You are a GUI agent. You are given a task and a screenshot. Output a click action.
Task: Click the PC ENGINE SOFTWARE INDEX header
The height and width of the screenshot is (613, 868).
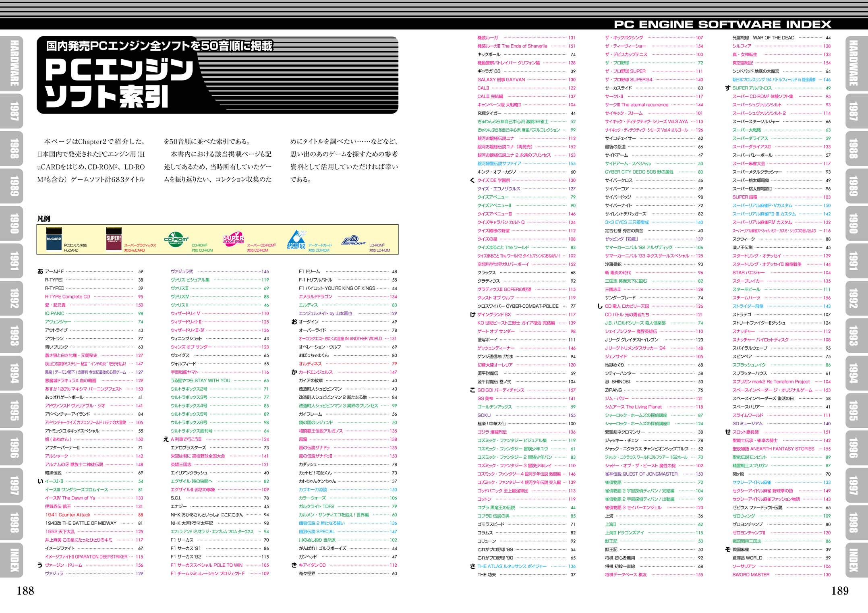click(x=722, y=25)
